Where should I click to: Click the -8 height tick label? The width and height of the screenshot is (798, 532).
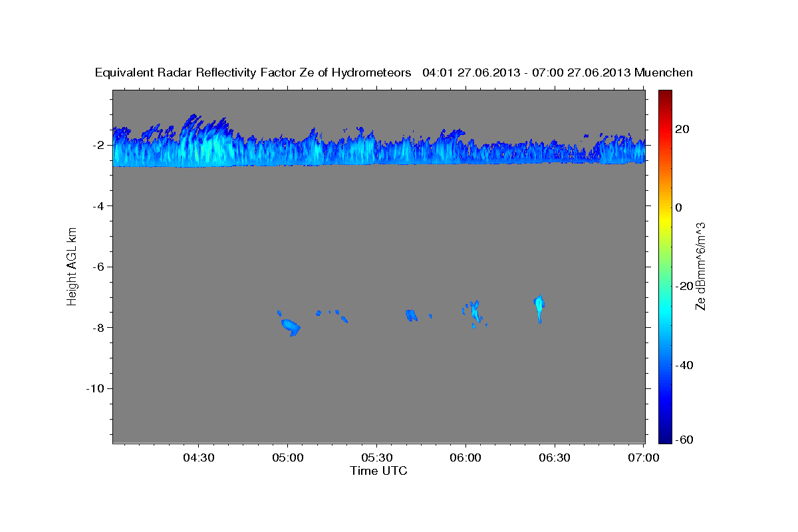click(98, 328)
